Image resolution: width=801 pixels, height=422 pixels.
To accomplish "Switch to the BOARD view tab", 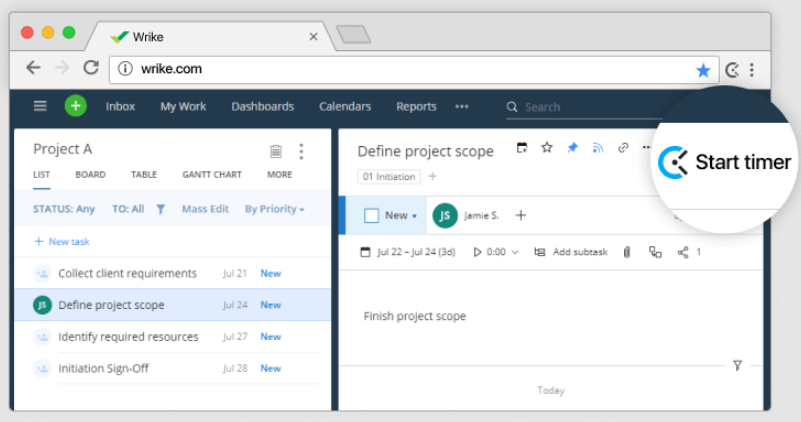I will point(90,175).
